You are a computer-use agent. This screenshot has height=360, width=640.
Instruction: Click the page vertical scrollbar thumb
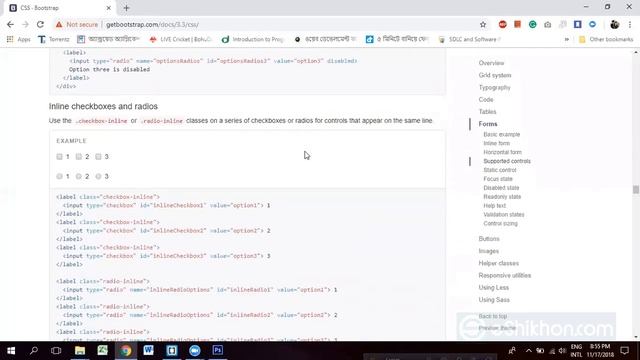click(x=636, y=189)
